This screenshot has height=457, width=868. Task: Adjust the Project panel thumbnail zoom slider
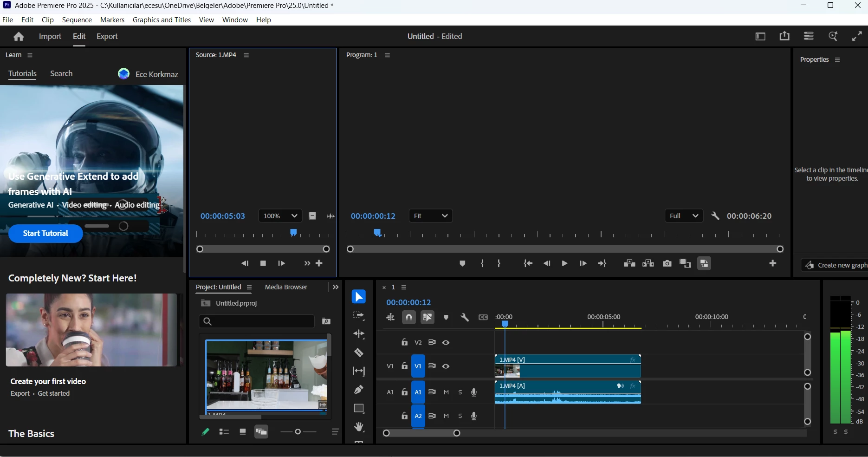point(298,432)
